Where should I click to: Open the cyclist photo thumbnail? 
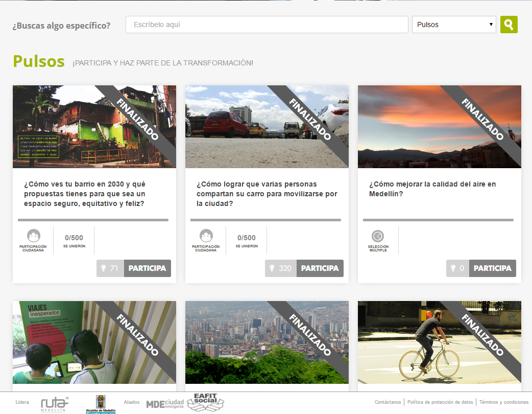[x=439, y=342]
